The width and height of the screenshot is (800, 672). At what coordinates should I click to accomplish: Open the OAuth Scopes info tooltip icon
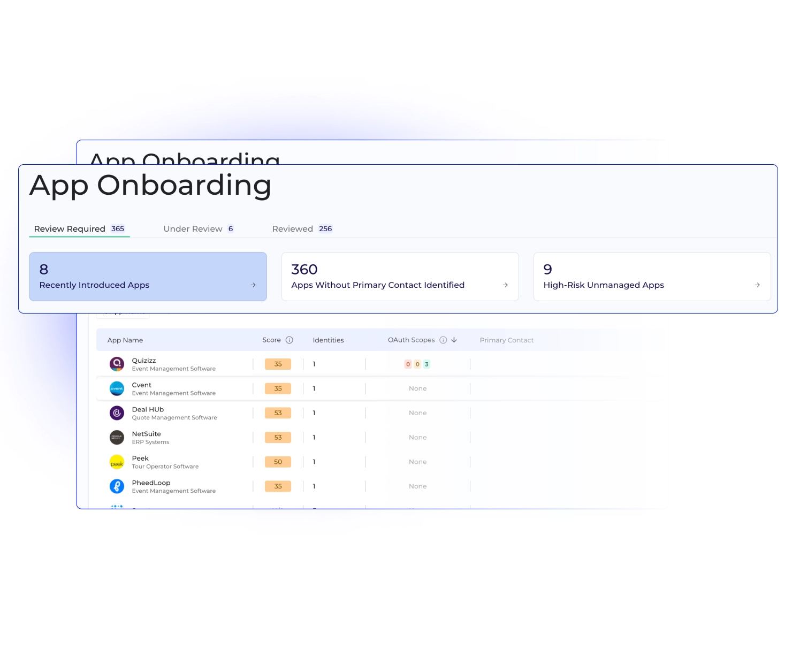tap(443, 339)
